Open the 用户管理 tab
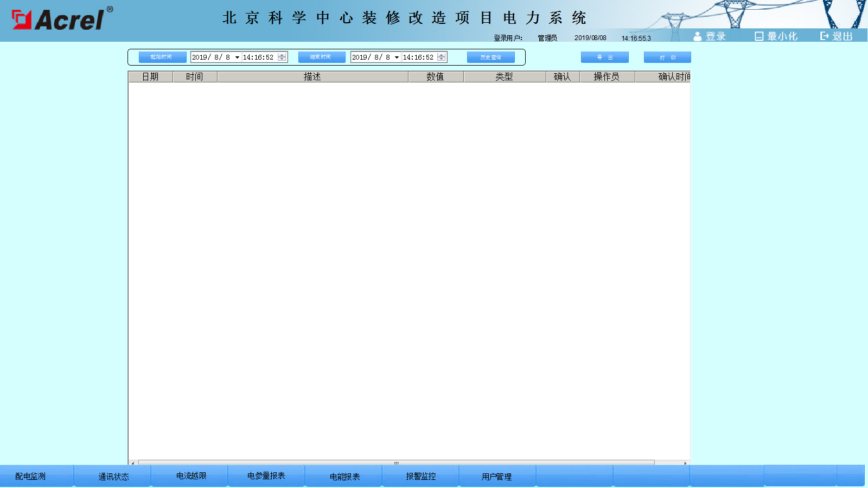 click(x=497, y=476)
